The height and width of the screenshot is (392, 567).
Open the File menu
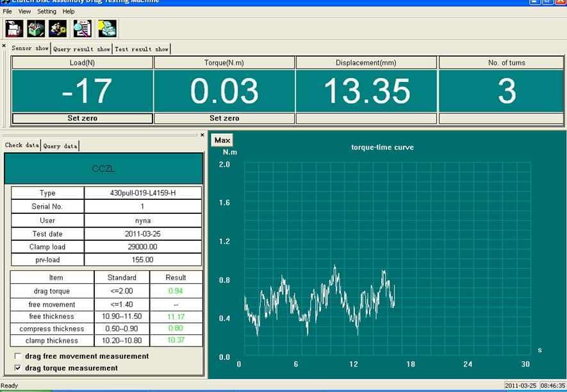(x=7, y=12)
